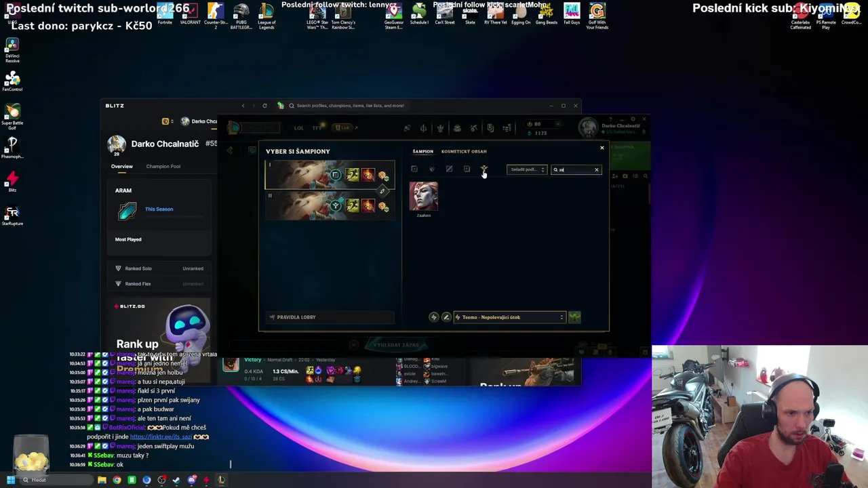Open TFT tab in League client

pos(317,127)
